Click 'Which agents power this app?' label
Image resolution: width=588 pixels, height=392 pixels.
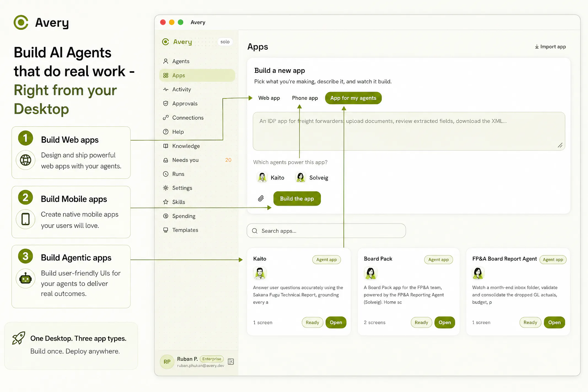tap(290, 162)
